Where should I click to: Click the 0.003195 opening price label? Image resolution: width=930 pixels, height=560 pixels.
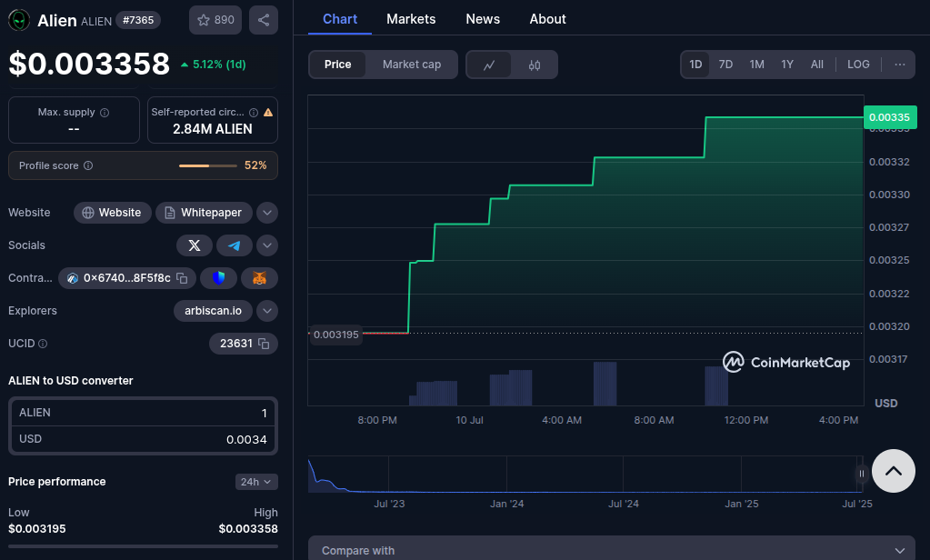335,335
